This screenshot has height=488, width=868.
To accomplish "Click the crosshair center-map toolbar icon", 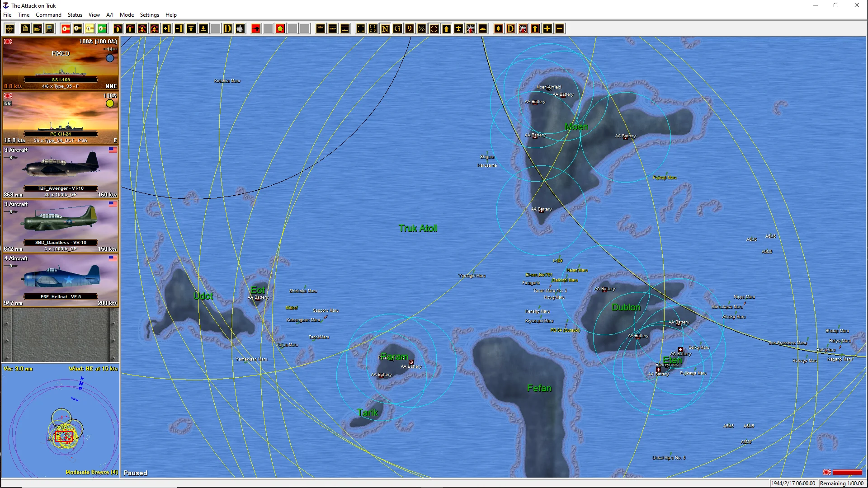I will (10, 29).
